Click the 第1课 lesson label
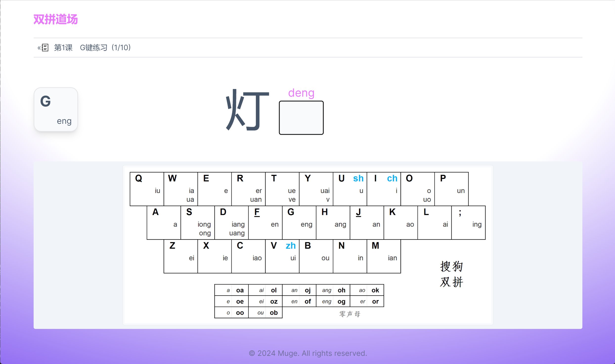Viewport: 615px width, 364px height. tap(63, 47)
